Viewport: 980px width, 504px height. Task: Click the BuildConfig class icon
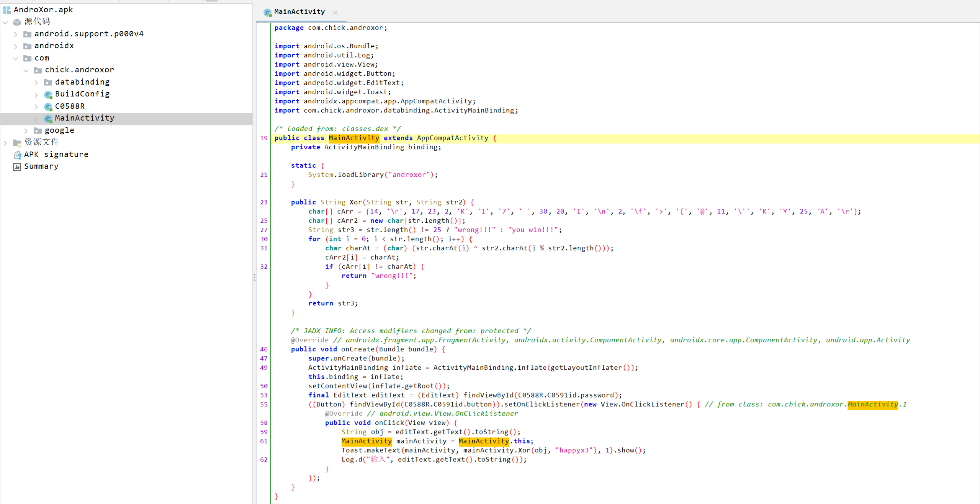click(48, 94)
